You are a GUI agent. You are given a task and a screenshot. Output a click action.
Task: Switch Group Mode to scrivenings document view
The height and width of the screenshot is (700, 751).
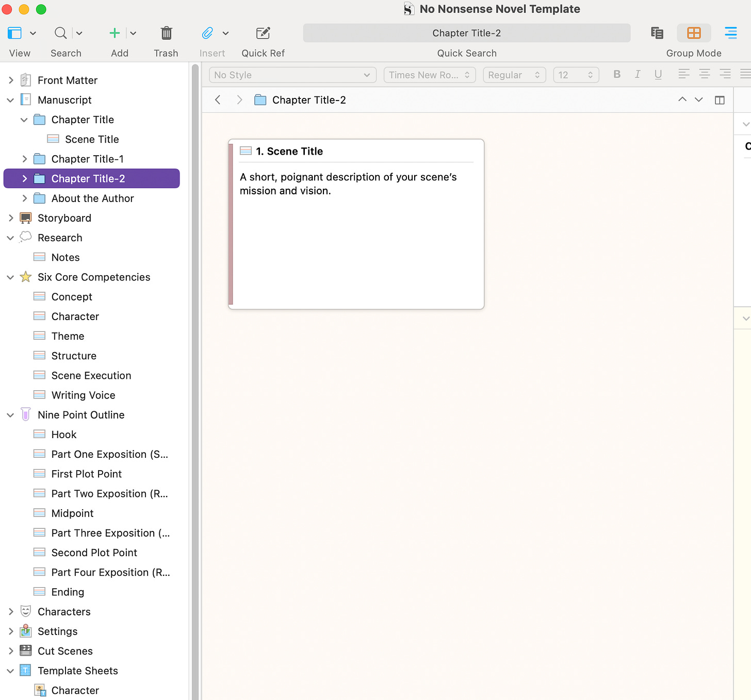(657, 32)
